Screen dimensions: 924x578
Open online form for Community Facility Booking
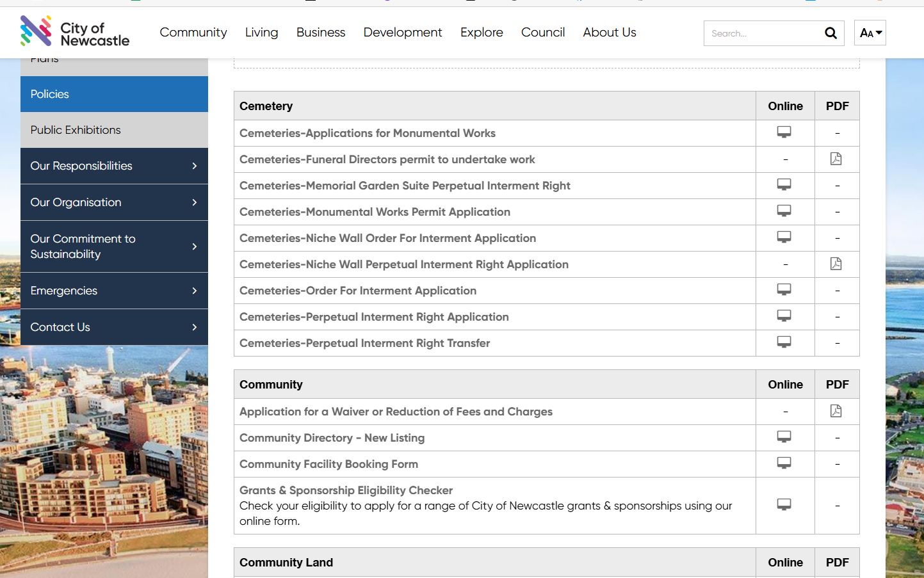pyautogui.click(x=784, y=463)
